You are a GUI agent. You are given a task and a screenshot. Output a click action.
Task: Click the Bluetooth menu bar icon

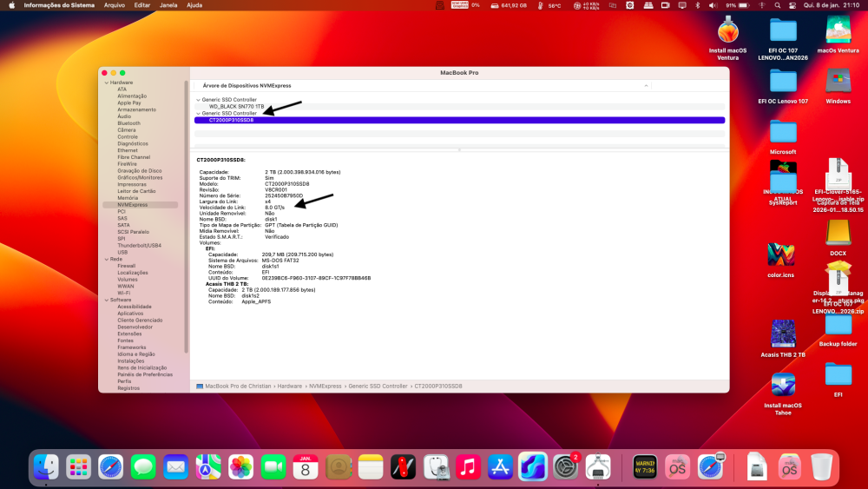pos(698,5)
